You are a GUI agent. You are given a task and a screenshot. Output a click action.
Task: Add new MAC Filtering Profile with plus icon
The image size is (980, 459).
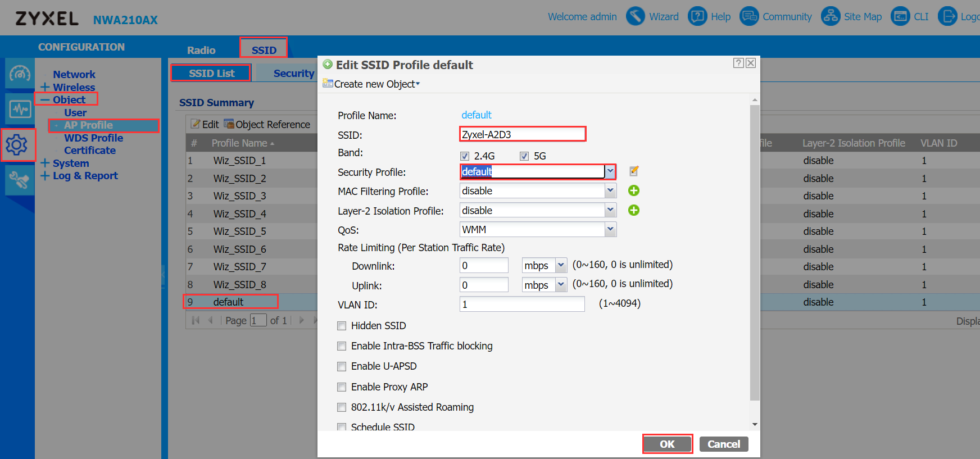tap(634, 191)
